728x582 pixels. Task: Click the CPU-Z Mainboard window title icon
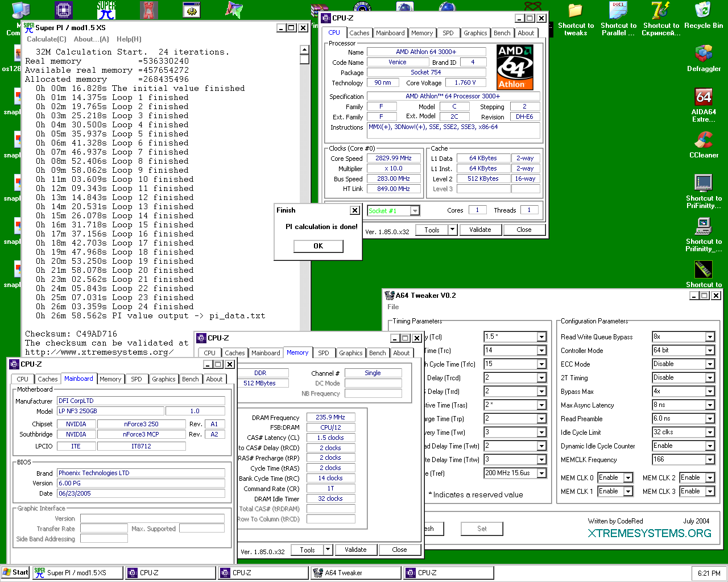(x=15, y=364)
